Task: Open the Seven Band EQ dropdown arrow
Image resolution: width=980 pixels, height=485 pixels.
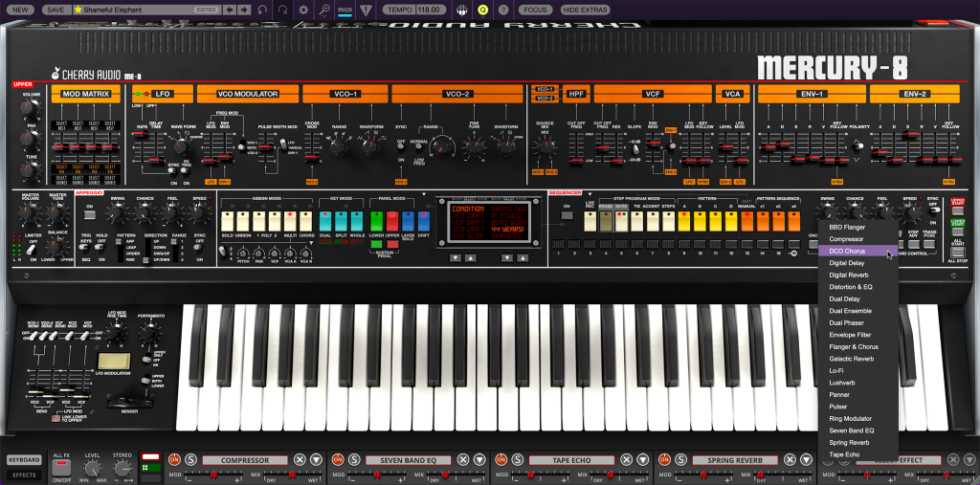Action: 479,459
